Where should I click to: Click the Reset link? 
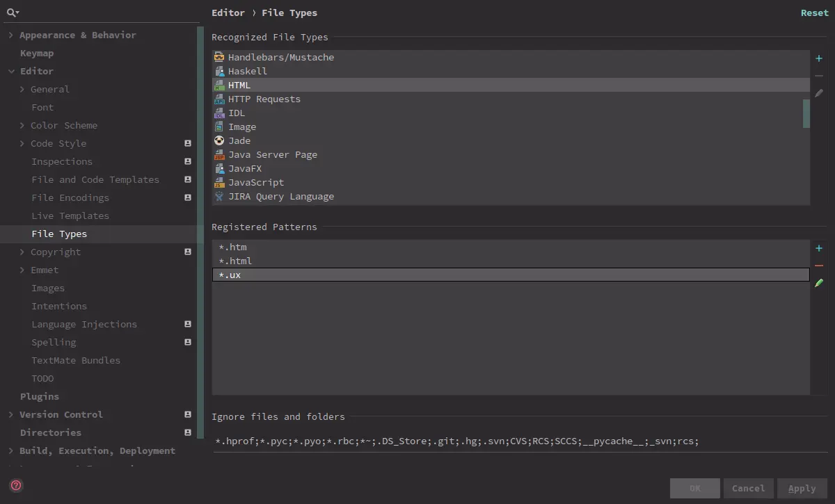click(x=814, y=13)
